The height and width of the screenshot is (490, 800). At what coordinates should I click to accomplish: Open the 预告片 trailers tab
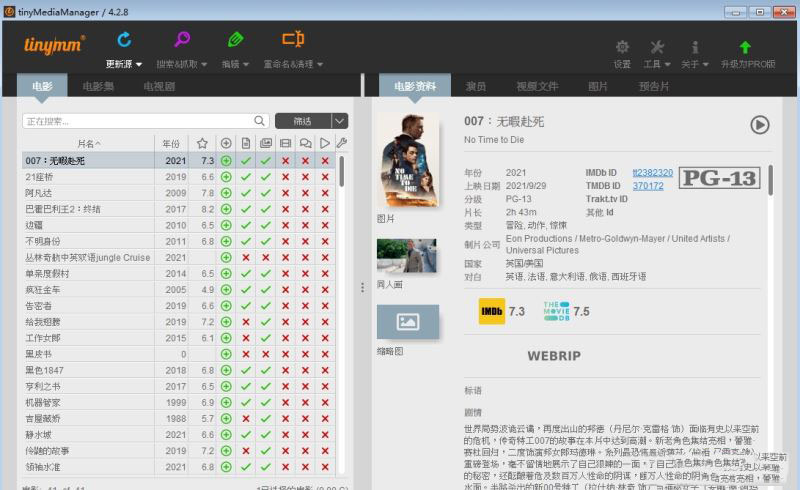coord(654,86)
